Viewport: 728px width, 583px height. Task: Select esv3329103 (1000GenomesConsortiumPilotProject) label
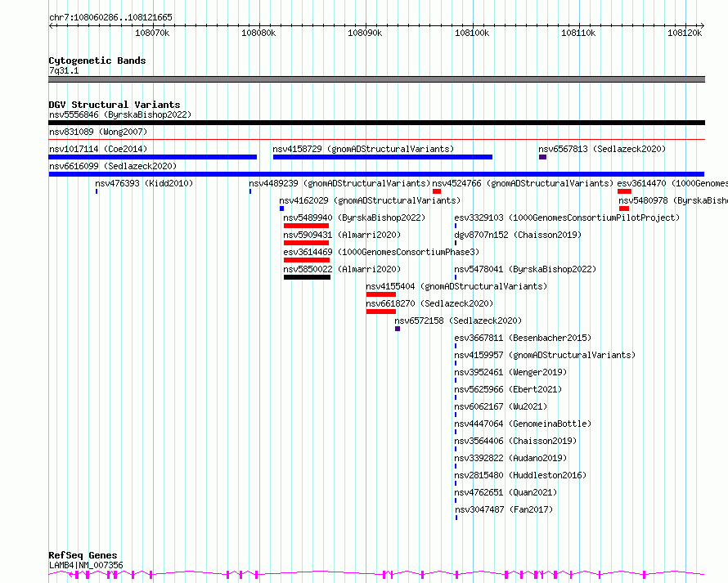tap(567, 218)
